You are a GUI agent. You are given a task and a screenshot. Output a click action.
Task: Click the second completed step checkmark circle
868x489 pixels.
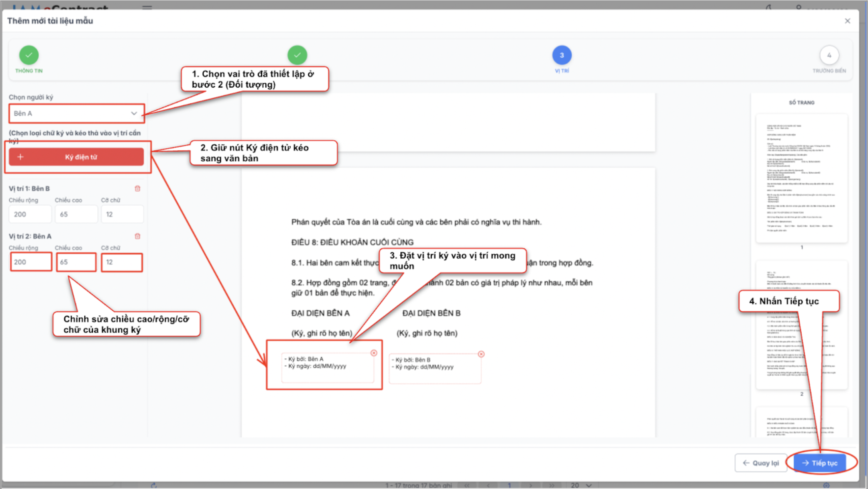(x=297, y=55)
